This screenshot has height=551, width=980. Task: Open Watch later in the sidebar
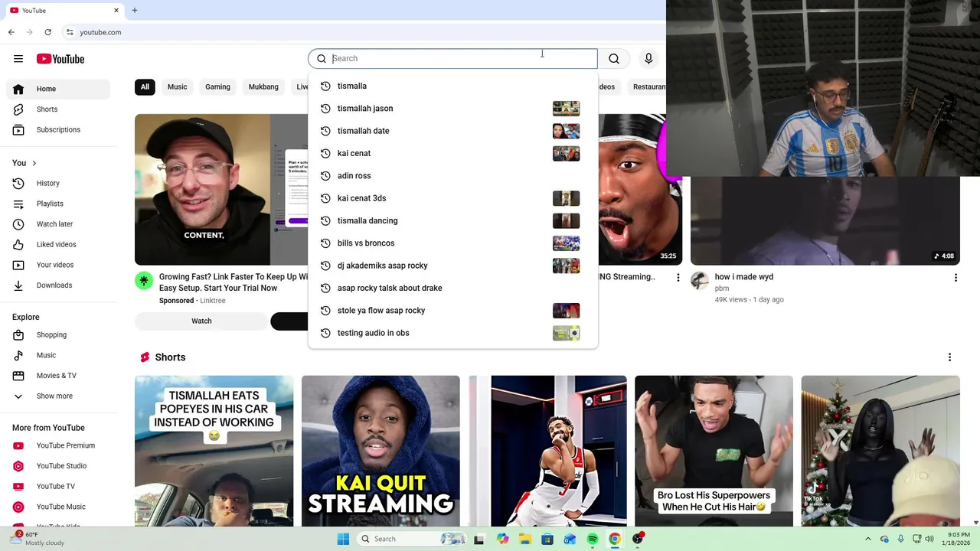click(x=58, y=224)
